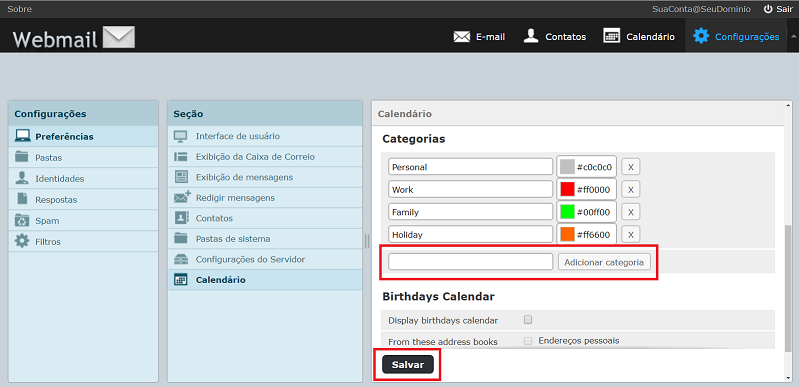Image resolution: width=799 pixels, height=387 pixels.
Task: Select Filtros gear icon
Action: click(22, 241)
